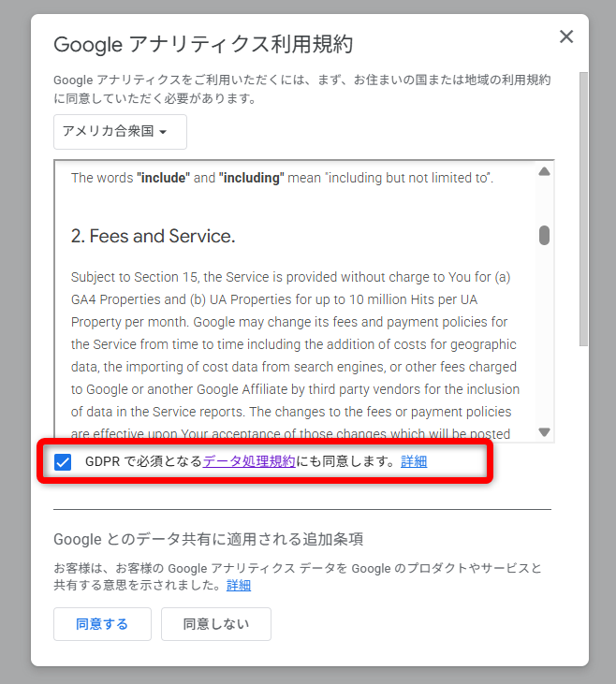Click the '2. Fees and Service.' heading
This screenshot has width=616, height=684.
coord(154,236)
